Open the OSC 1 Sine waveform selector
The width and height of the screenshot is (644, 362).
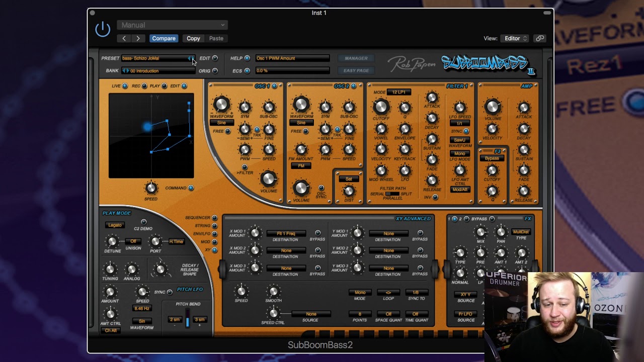(221, 123)
